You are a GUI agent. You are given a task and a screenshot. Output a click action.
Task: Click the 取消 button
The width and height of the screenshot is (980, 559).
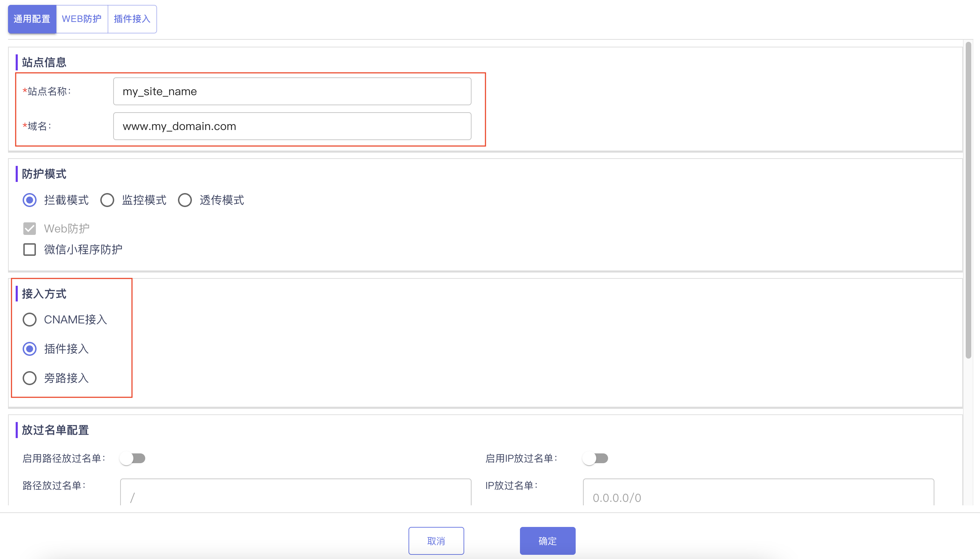click(436, 541)
